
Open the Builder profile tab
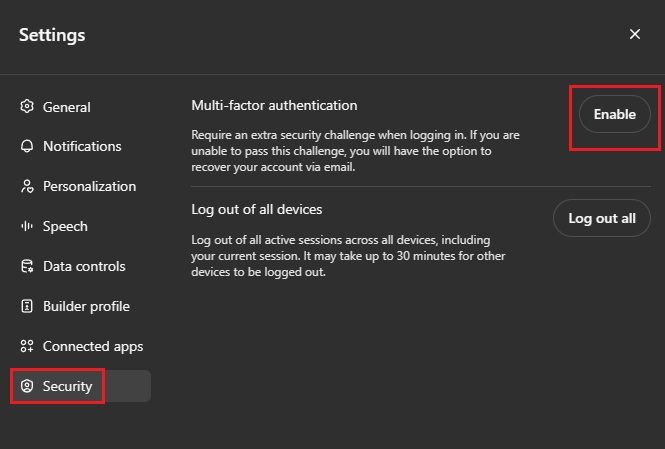[86, 306]
